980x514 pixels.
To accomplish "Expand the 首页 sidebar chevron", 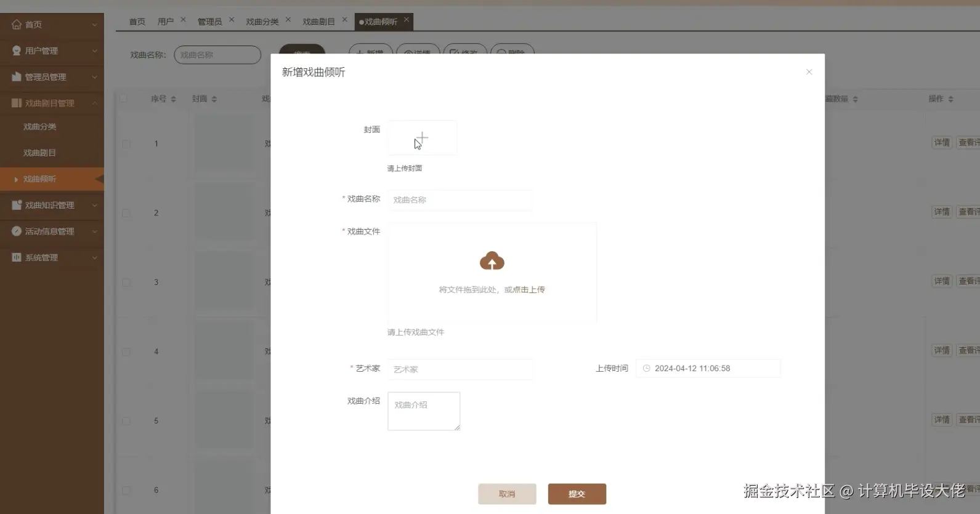I will (x=94, y=25).
